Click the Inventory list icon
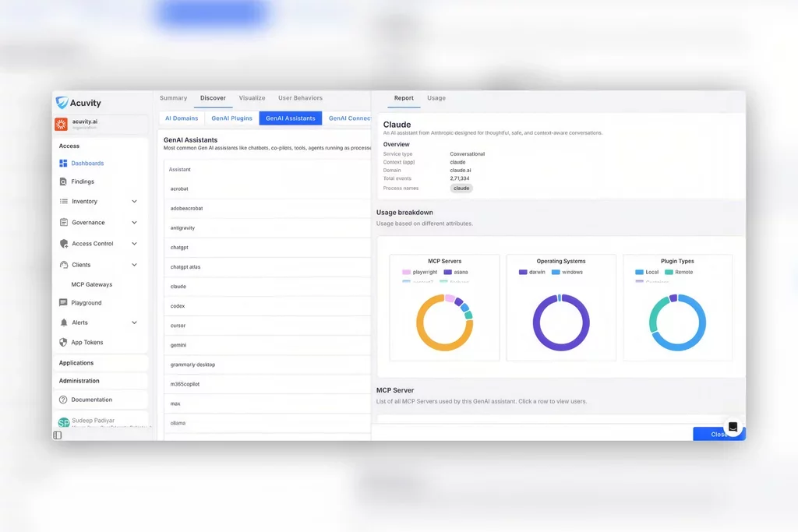This screenshot has height=532, width=798. (x=64, y=202)
